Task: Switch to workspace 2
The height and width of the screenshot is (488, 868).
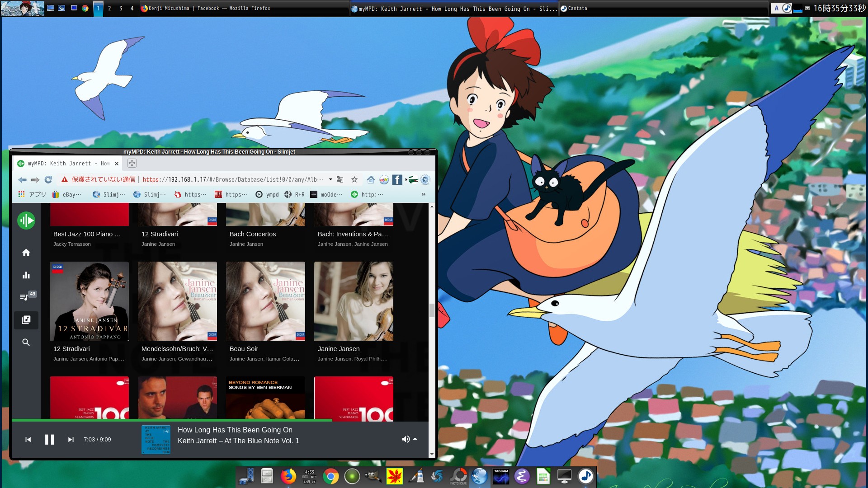Action: click(x=109, y=9)
